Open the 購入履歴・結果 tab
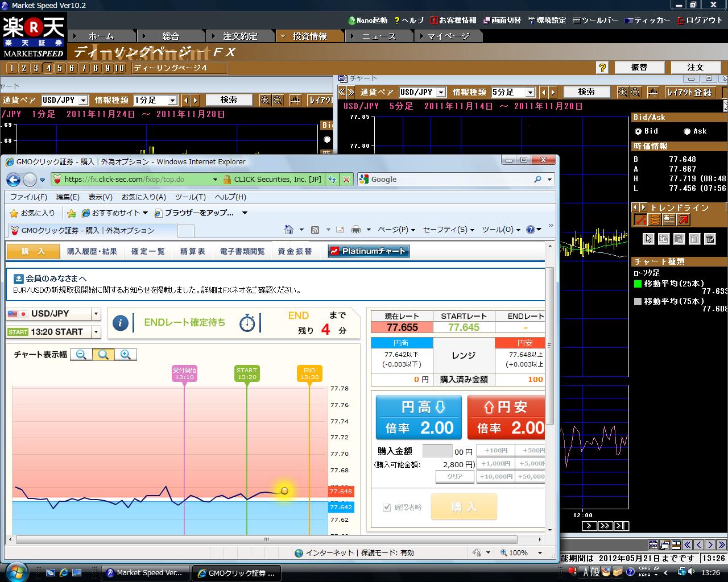The height and width of the screenshot is (582, 728). click(92, 251)
